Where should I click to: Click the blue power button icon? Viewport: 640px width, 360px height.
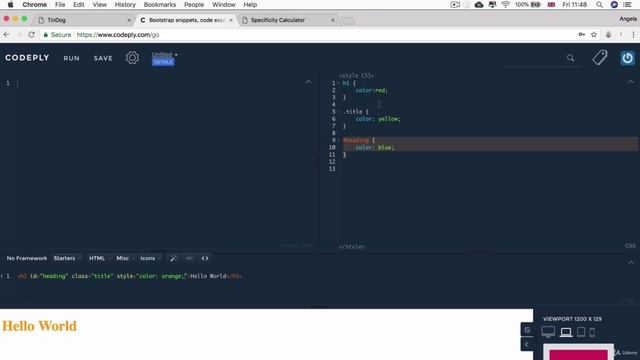point(627,58)
